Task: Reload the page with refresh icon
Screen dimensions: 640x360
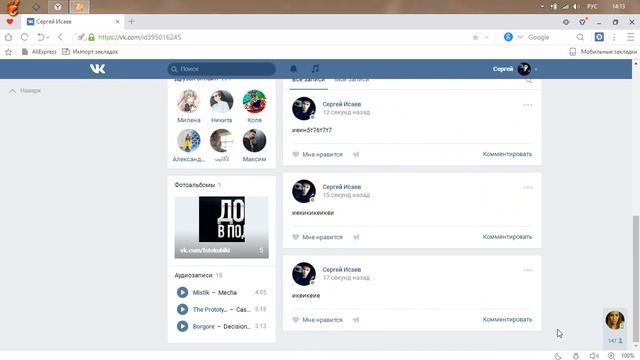Action: click(x=24, y=37)
